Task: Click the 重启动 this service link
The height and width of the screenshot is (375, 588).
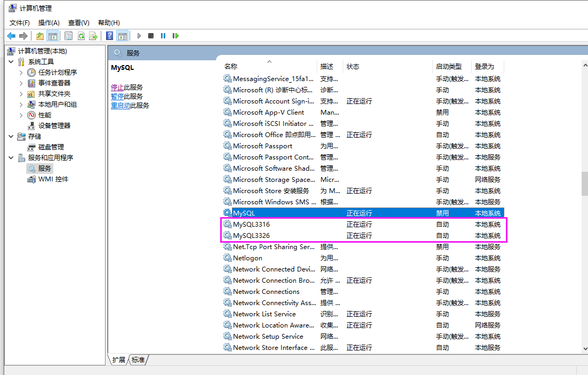Action: pyautogui.click(x=120, y=106)
